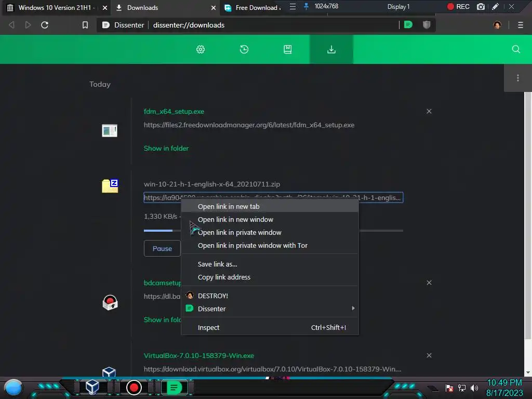This screenshot has height=399, width=532.
Task: Select DESTROY! in context menu
Action: click(x=270, y=296)
